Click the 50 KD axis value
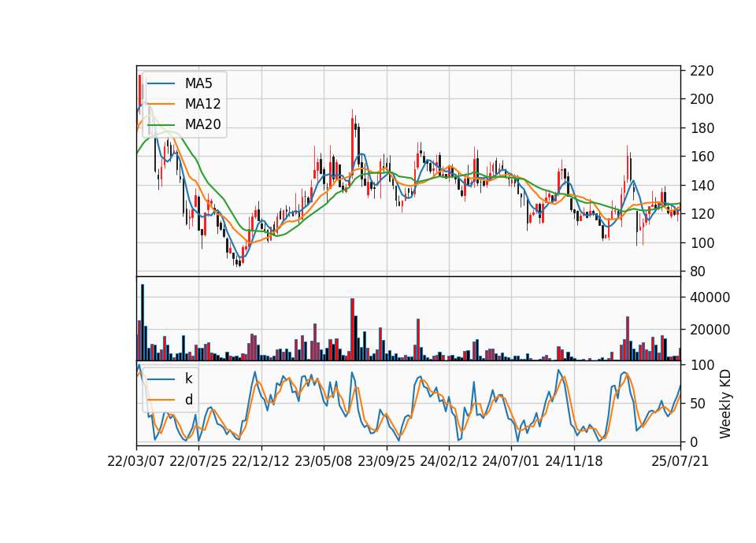The height and width of the screenshot is (543, 756). coord(699,404)
